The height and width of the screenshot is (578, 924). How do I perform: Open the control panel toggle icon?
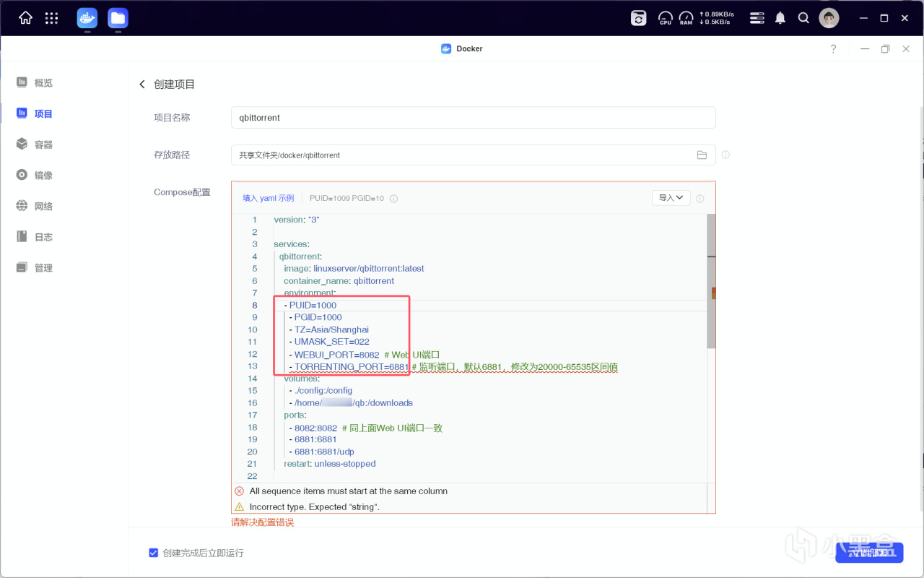pyautogui.click(x=757, y=18)
